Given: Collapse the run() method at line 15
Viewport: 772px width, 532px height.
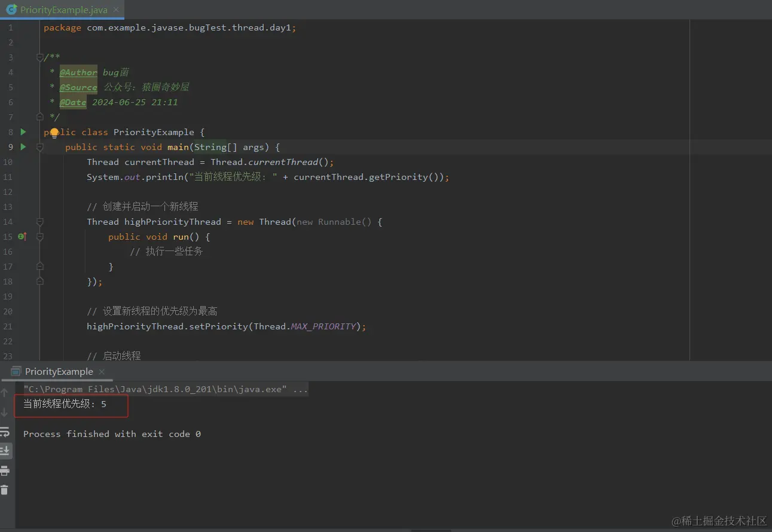Looking at the screenshot, I should [40, 237].
